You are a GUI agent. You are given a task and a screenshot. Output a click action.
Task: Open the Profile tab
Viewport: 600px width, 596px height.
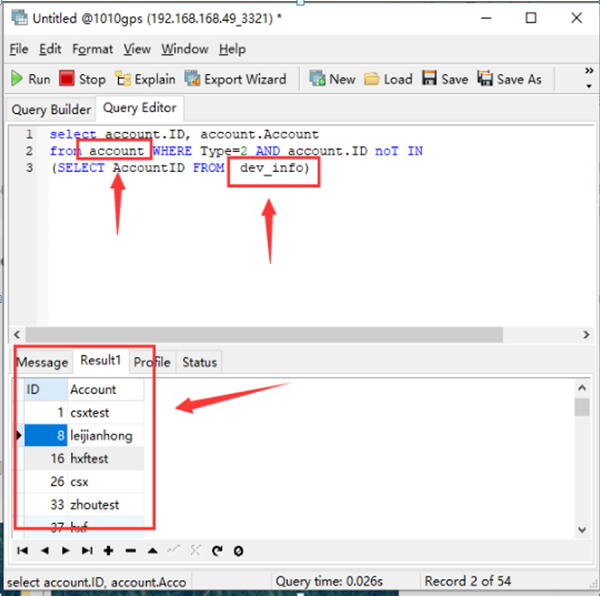[x=152, y=362]
